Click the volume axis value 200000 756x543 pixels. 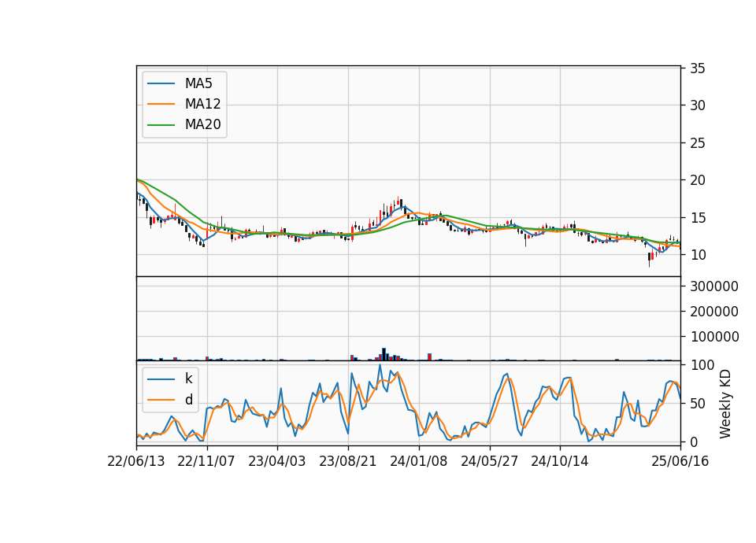click(714, 312)
